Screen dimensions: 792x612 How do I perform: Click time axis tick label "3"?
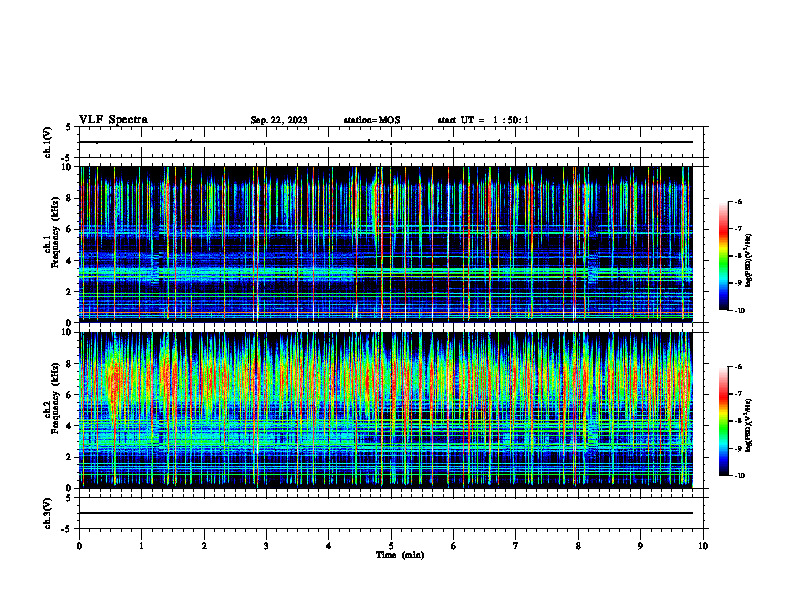tap(266, 546)
